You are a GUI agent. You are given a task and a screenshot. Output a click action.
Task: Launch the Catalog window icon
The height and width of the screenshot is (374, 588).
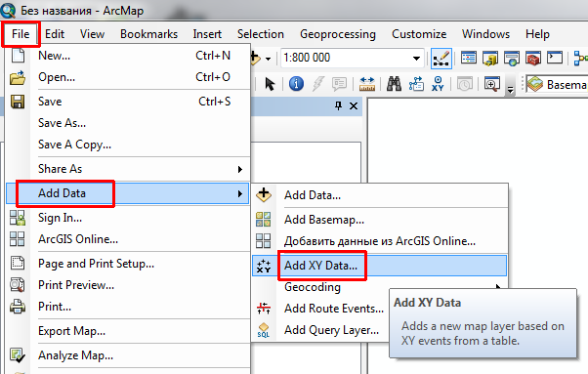[x=489, y=58]
